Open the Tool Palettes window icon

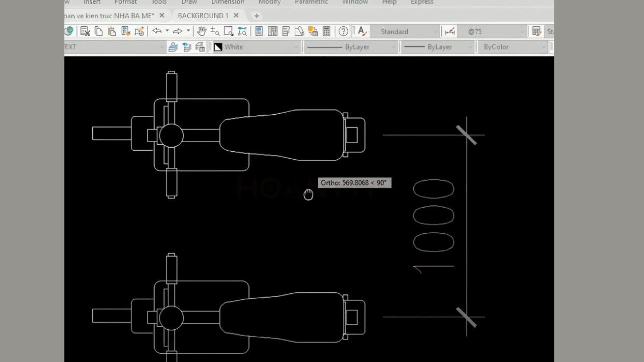click(x=286, y=31)
